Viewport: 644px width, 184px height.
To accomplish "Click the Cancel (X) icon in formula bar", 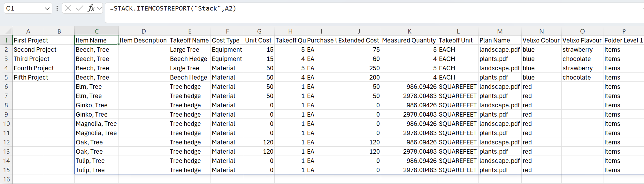I will [x=68, y=8].
